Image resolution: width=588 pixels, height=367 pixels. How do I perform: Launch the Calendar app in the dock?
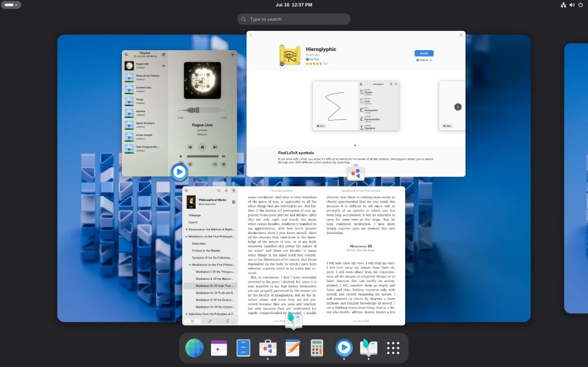219,348
